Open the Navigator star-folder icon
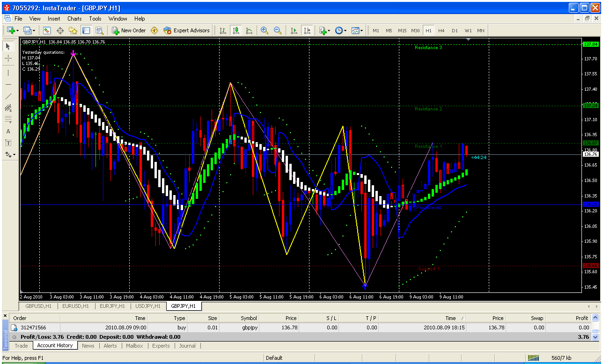Image resolution: width=603 pixels, height=364 pixels. coord(73,30)
